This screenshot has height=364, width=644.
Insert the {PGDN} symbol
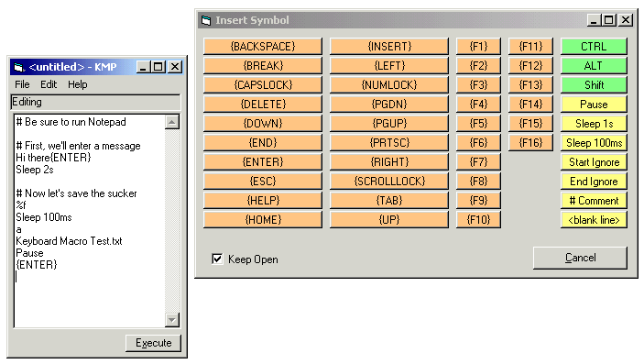(x=389, y=104)
